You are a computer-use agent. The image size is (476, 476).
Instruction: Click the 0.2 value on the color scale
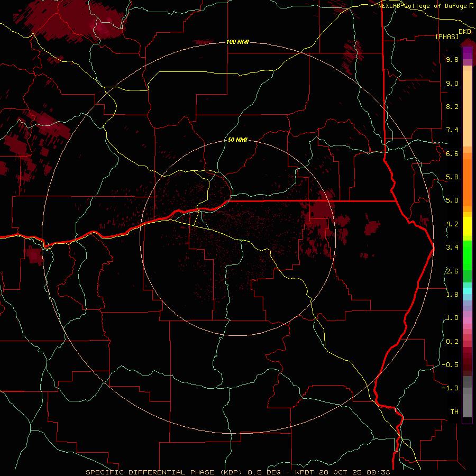click(x=452, y=341)
